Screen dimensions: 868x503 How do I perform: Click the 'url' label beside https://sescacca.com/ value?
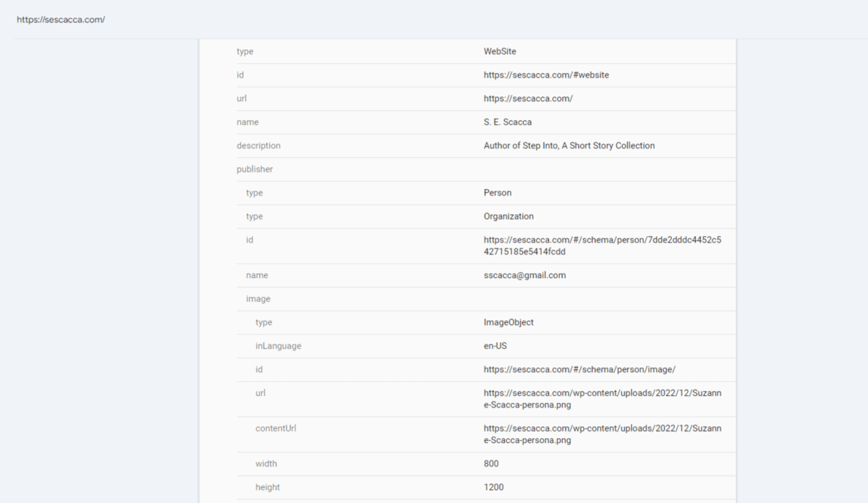click(x=242, y=98)
